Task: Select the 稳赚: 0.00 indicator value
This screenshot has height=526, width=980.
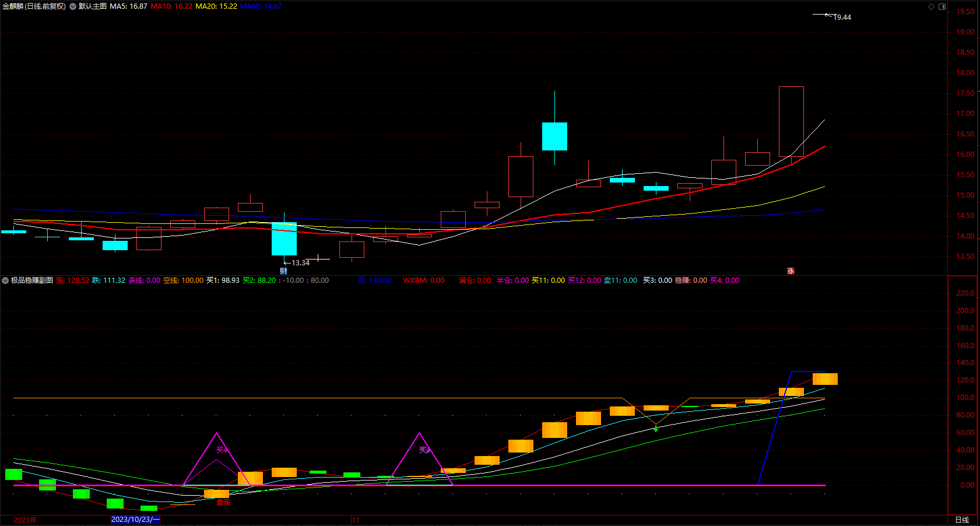Action: 691,280
